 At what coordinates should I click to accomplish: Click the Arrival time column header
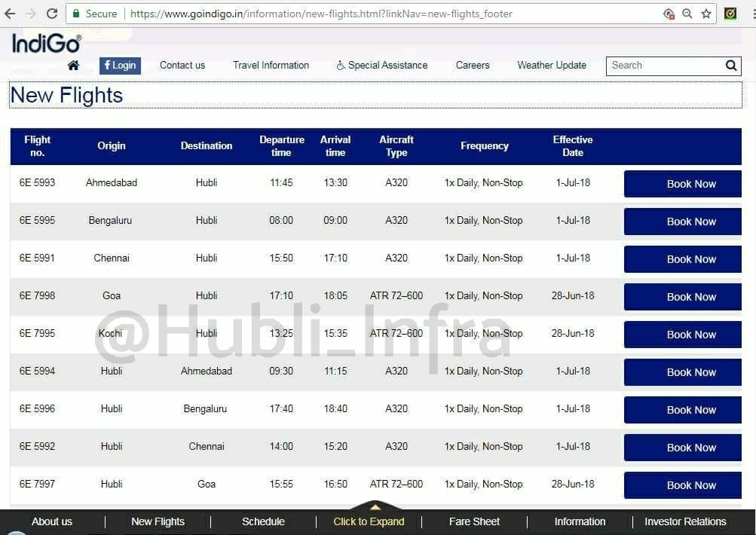[335, 146]
